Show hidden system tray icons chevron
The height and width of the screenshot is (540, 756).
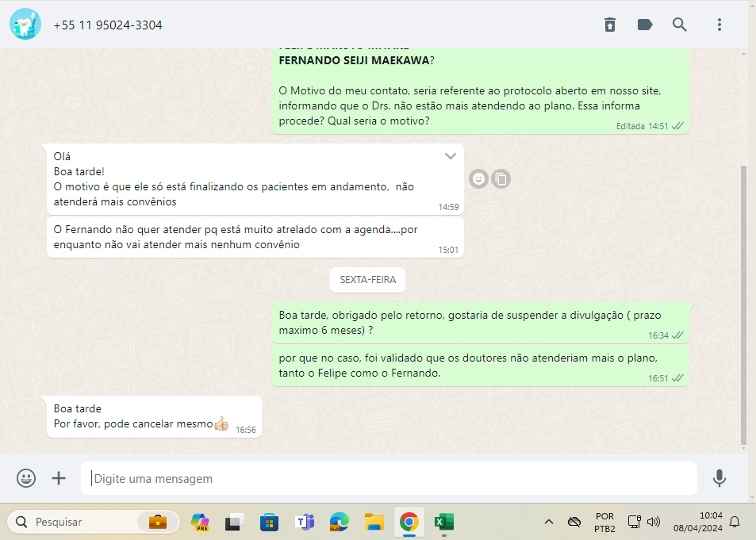click(x=548, y=522)
